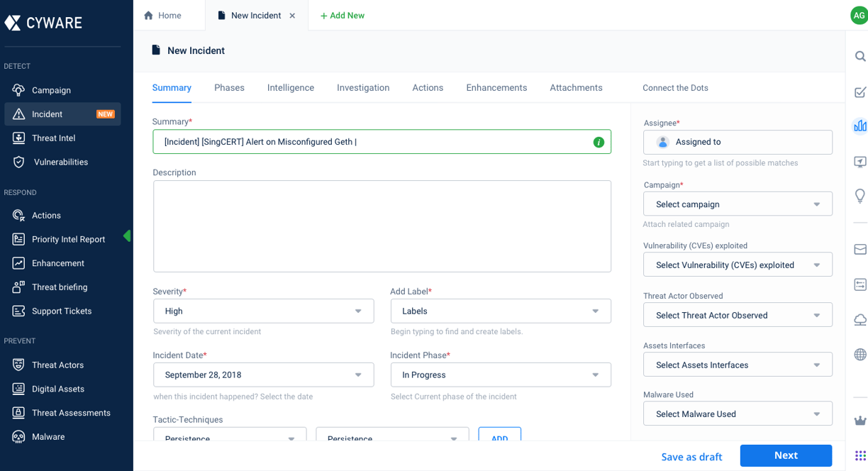Viewport: 868px width, 471px height.
Task: Open the Vulnerability (CVEs) exploited dropdown
Action: (738, 265)
